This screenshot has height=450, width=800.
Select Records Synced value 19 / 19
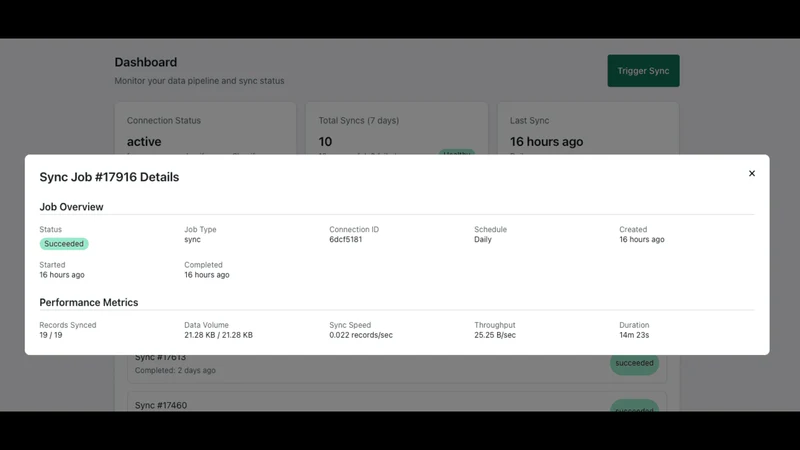51,335
